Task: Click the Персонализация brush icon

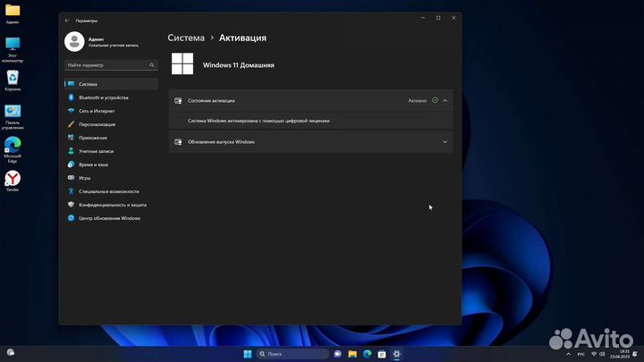Action: click(x=71, y=124)
